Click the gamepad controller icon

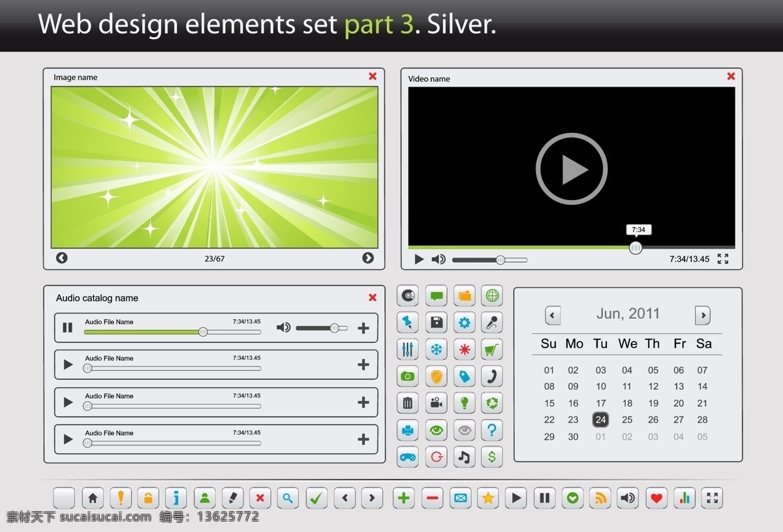(x=408, y=457)
